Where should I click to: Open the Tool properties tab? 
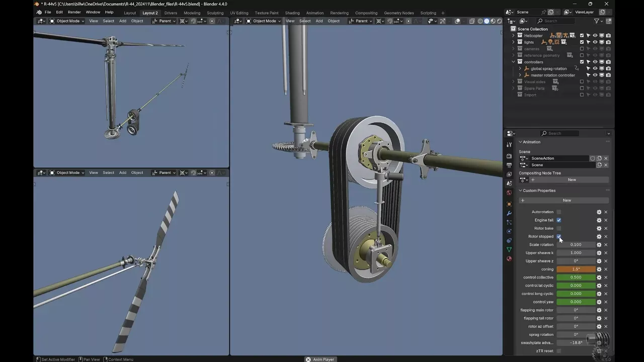509,145
